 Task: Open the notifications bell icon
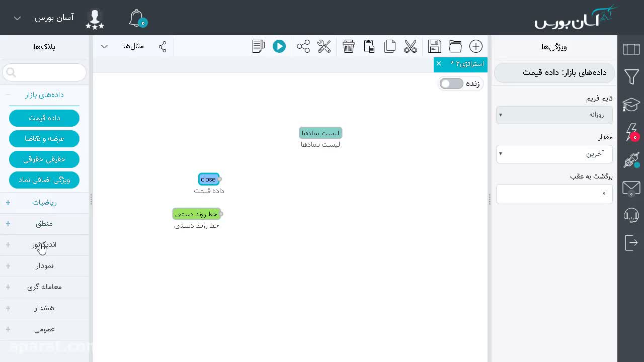[137, 18]
